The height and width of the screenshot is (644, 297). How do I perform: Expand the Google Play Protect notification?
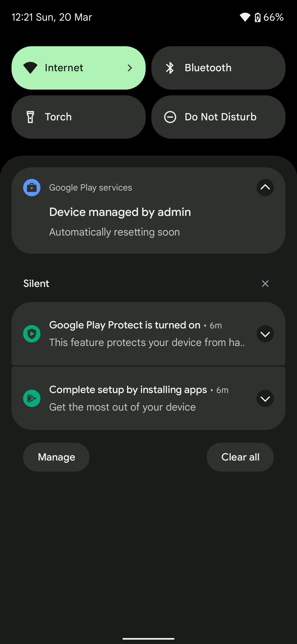265,334
